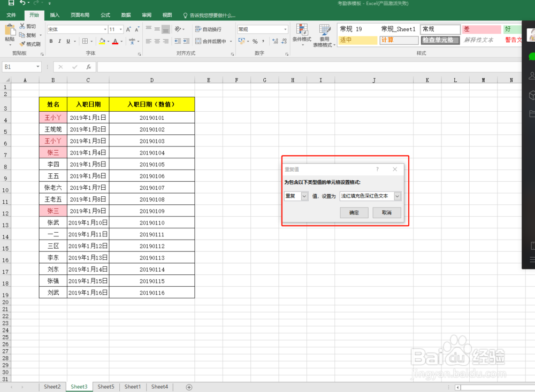Click the add new sheet plus icon
535x392 pixels.
click(x=189, y=387)
